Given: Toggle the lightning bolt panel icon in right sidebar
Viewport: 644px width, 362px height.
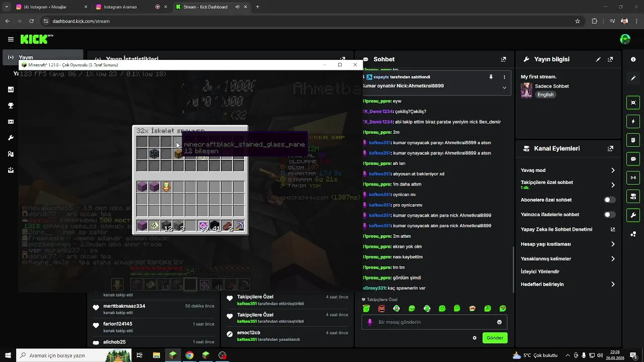Looking at the screenshot, I should click(633, 122).
